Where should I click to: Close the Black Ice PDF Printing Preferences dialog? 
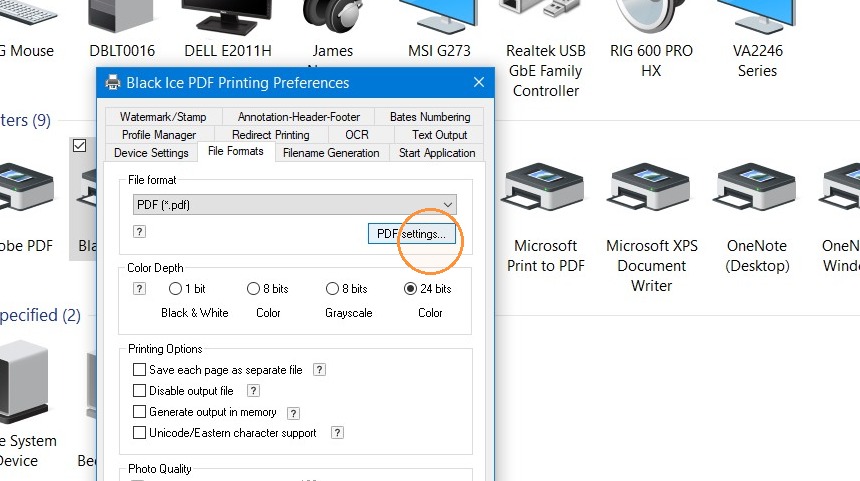pos(479,82)
